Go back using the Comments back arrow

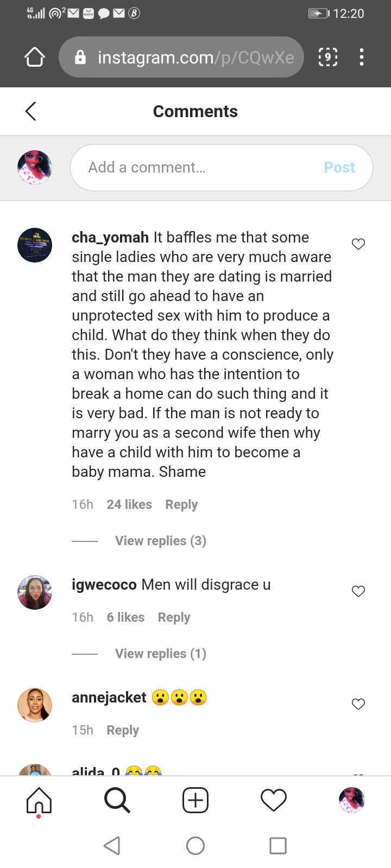pyautogui.click(x=31, y=111)
